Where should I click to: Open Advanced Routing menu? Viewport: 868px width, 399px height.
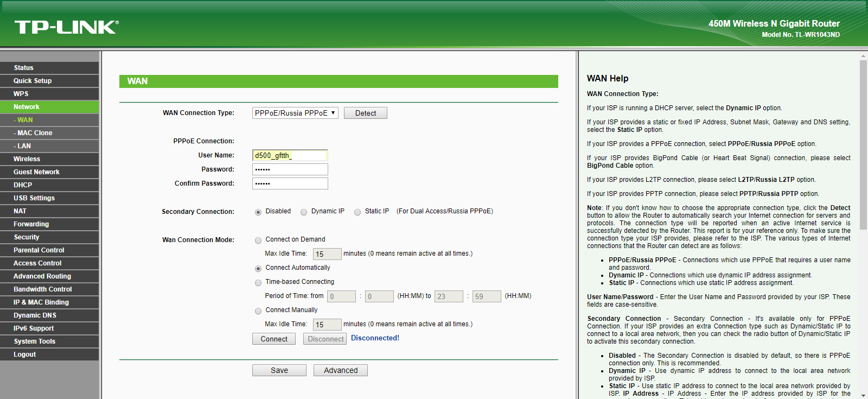pos(49,276)
